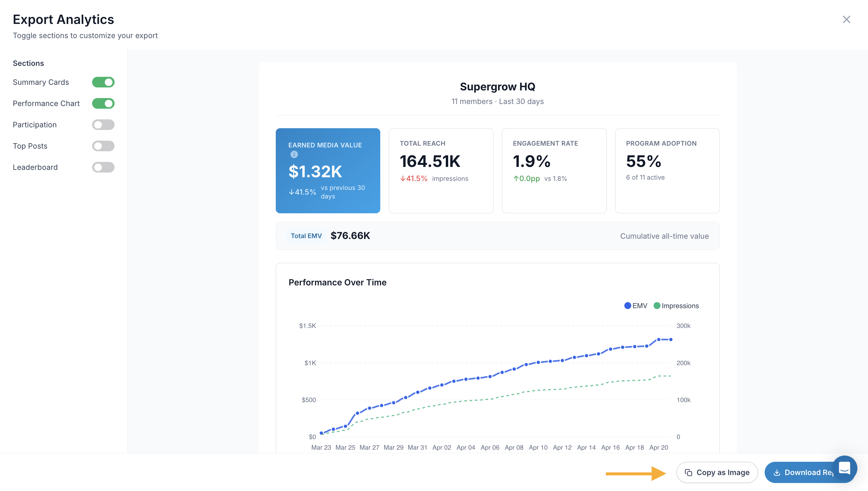Click the 11 members · Last 30 days text

click(498, 102)
